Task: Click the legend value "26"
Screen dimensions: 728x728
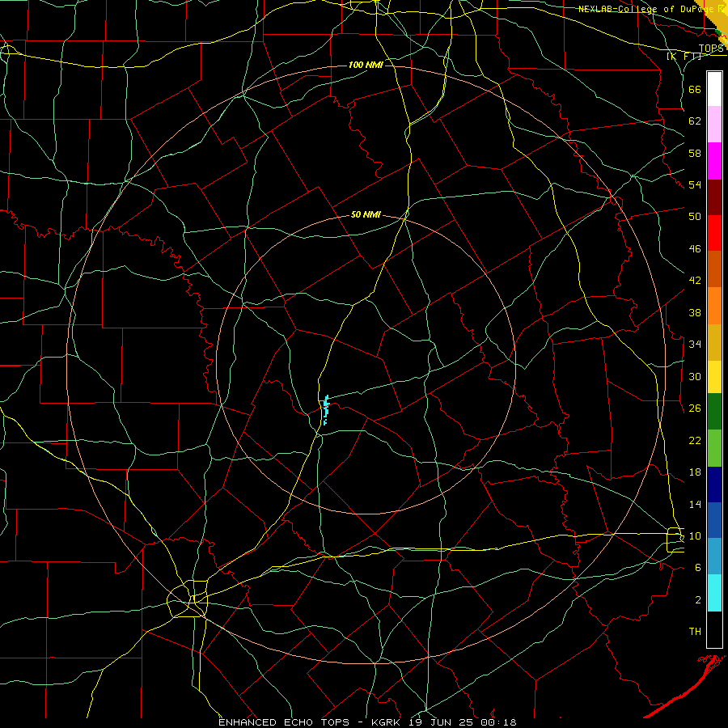Action: click(x=695, y=408)
